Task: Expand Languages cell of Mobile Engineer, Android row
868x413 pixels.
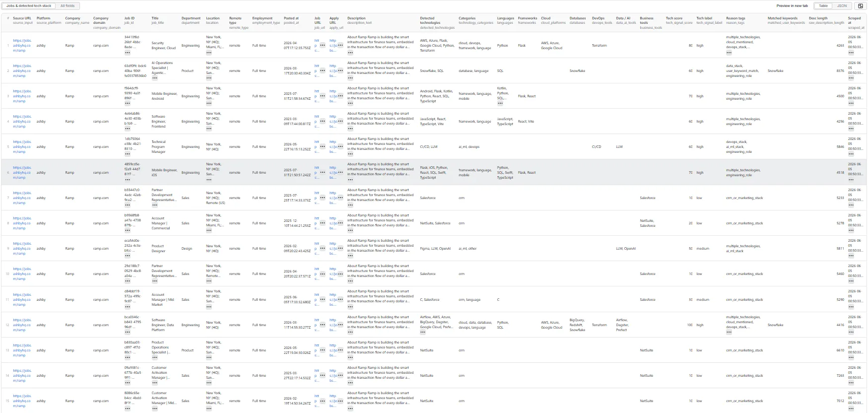Action: tap(500, 103)
